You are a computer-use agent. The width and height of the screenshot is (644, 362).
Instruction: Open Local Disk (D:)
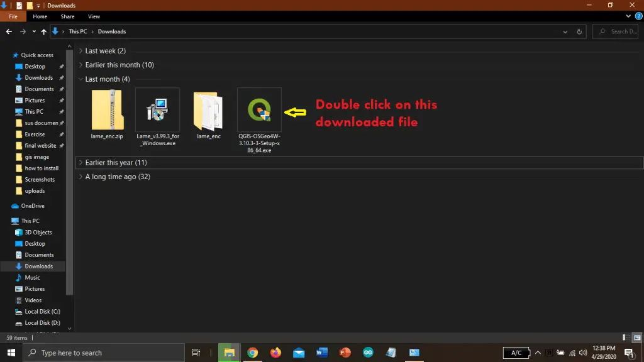(42, 322)
